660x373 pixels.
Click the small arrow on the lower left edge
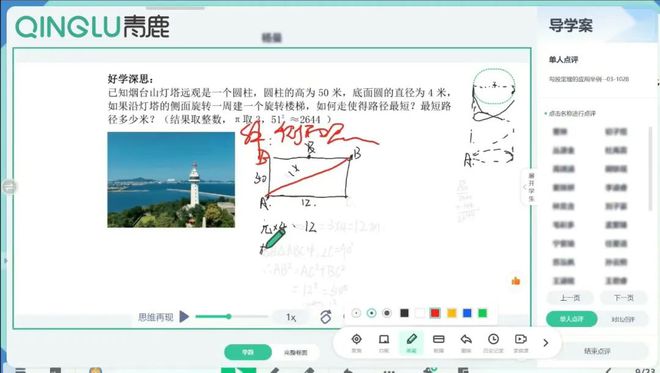[5, 261]
